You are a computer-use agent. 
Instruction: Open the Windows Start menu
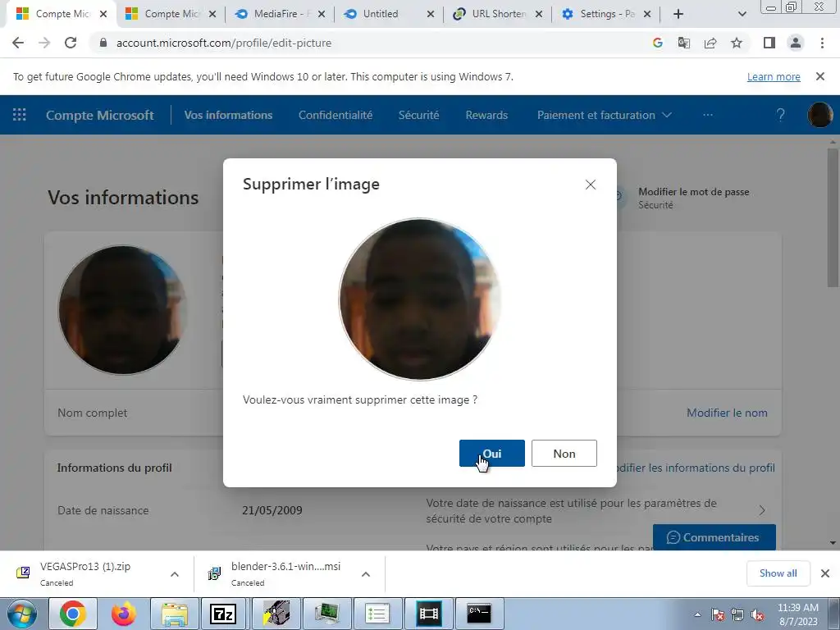(x=21, y=614)
